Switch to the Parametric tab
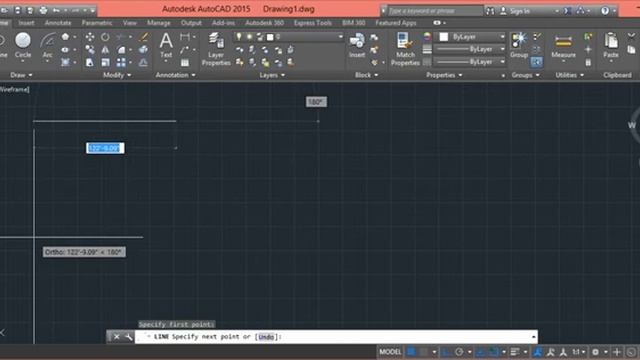The width and height of the screenshot is (640, 360). click(x=97, y=23)
